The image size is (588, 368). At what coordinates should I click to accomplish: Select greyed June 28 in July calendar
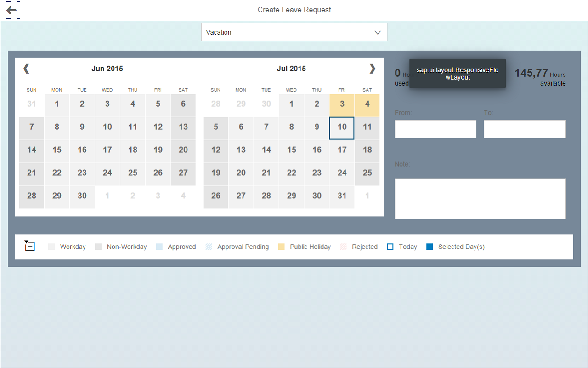pyautogui.click(x=216, y=105)
